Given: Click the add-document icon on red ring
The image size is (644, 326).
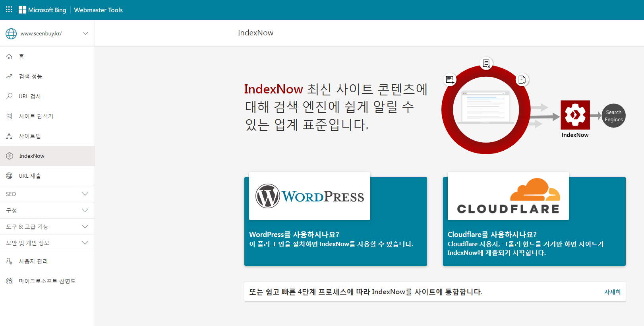Looking at the screenshot, I should pyautogui.click(x=450, y=80).
